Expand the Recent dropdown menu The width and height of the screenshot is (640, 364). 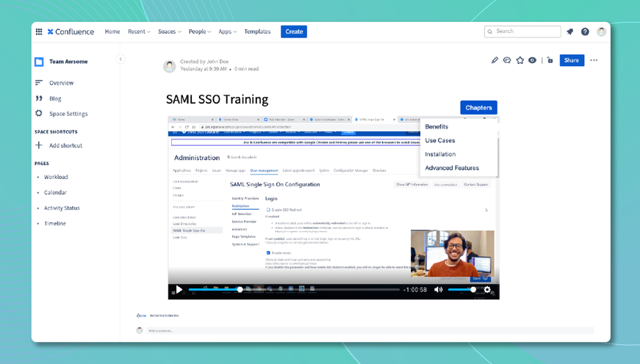point(139,32)
